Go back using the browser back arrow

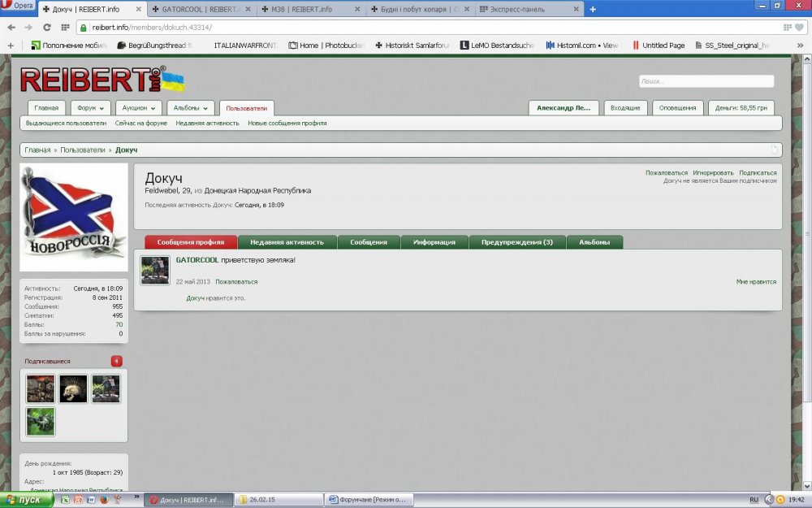(11, 27)
